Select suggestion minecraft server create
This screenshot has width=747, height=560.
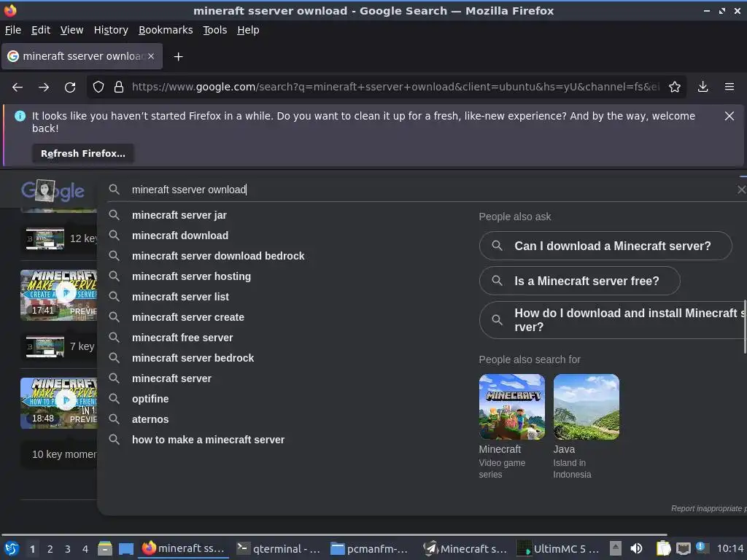click(188, 318)
